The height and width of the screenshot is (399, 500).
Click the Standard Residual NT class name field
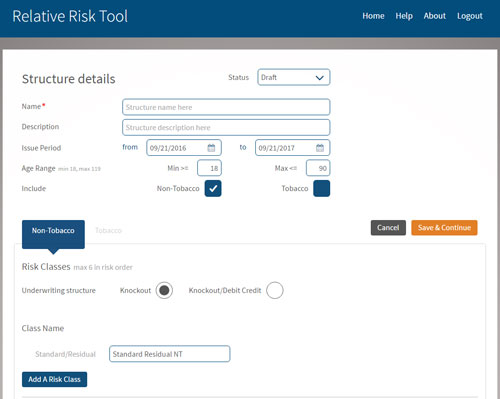tap(170, 354)
